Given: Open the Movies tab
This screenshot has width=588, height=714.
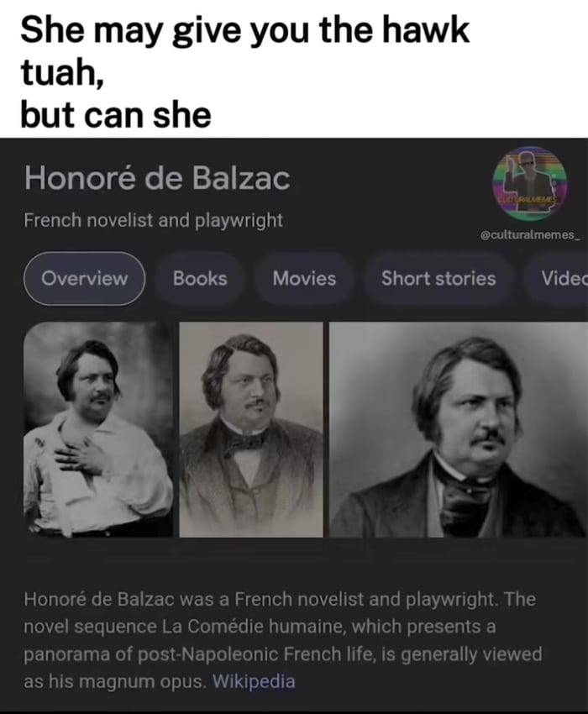Looking at the screenshot, I should pyautogui.click(x=304, y=278).
